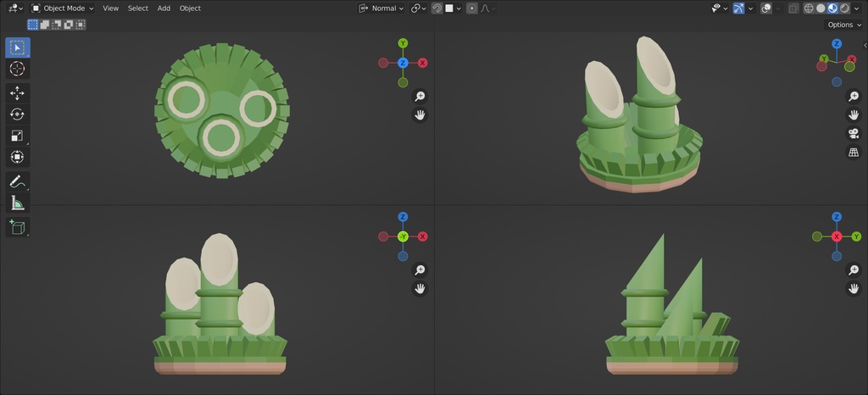Open the viewport shading options dropdown

click(857, 8)
